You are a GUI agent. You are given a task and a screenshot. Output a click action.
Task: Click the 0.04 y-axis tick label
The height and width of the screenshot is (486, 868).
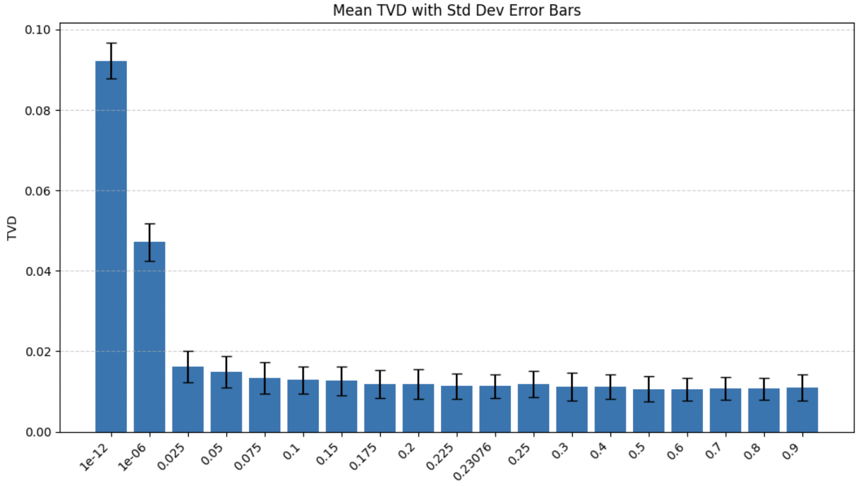point(37,271)
